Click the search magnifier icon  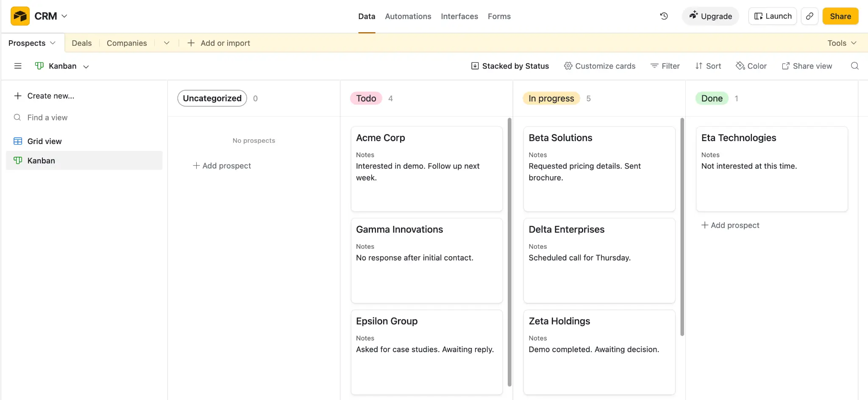coord(855,66)
